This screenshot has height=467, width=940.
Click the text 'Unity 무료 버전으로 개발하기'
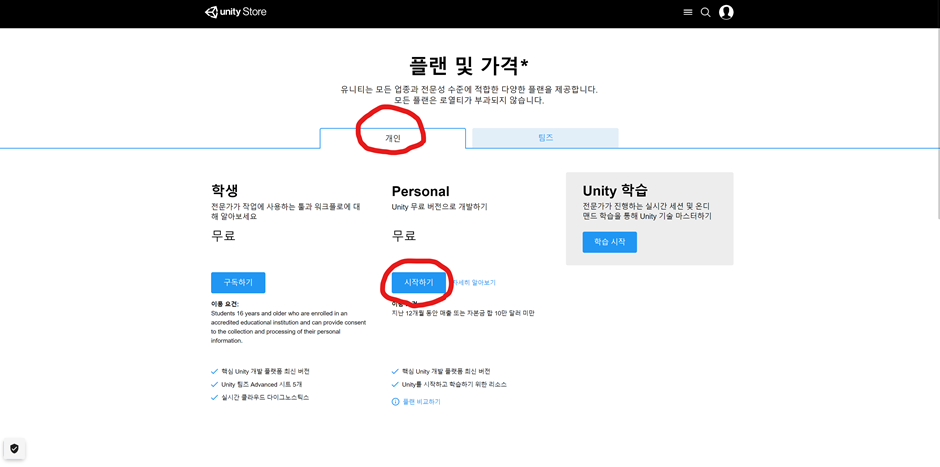pyautogui.click(x=439, y=207)
